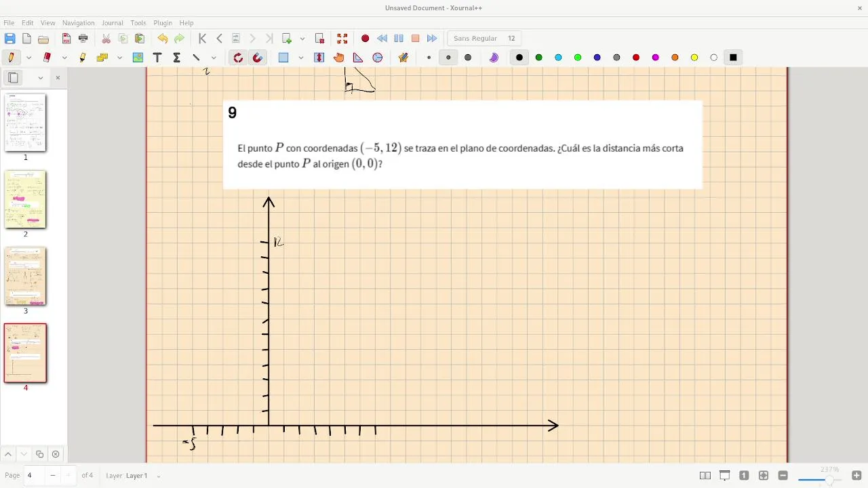Create a new document

[x=26, y=39]
